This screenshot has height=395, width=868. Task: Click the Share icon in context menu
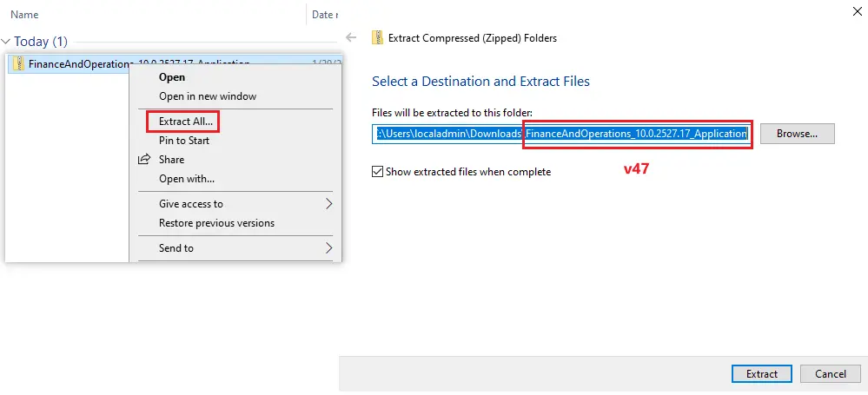(144, 160)
